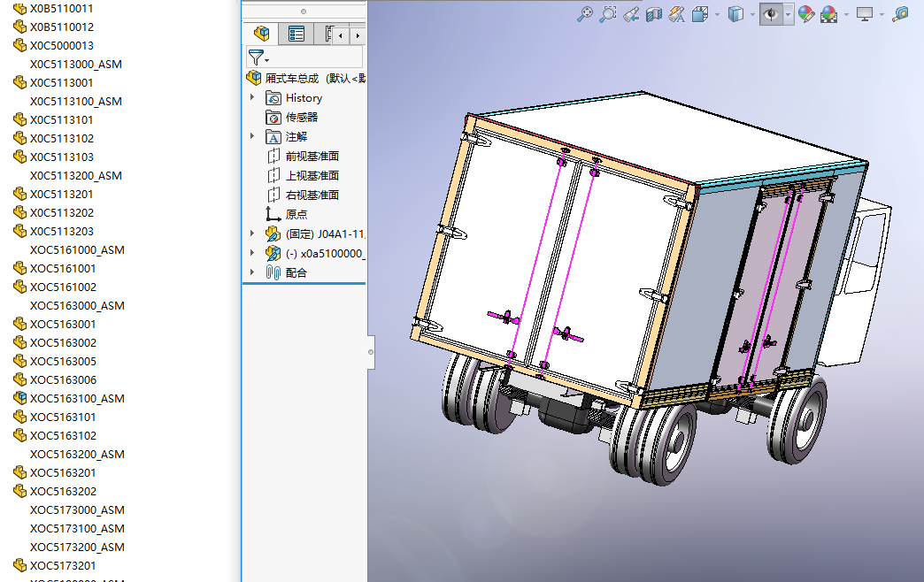Select the Zoom to Area tool
The width and height of the screenshot is (924, 582).
point(607,14)
